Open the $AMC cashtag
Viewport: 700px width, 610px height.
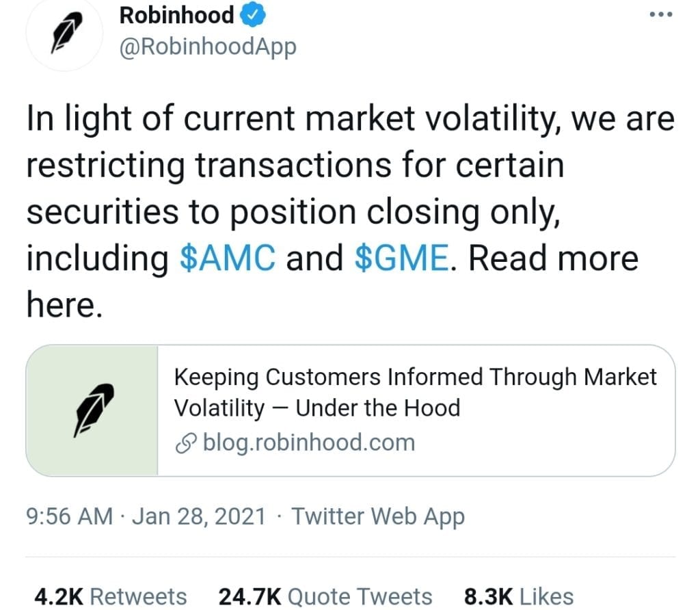coord(228,258)
